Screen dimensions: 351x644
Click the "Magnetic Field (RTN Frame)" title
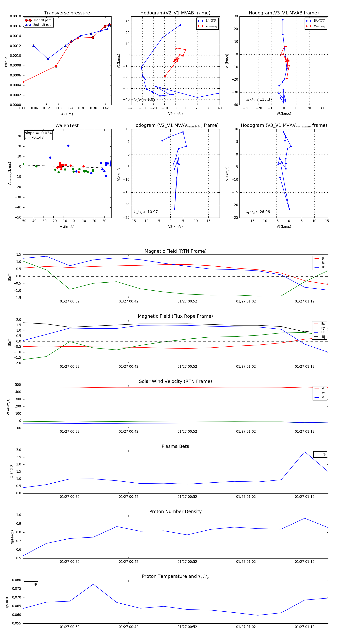point(175,251)
